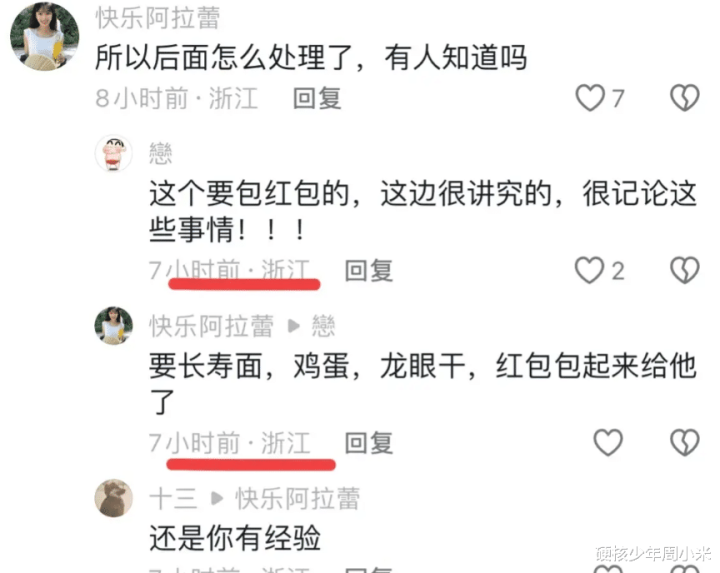Open 戀 mention after reply arrow
The image size is (720, 573).
tap(324, 326)
